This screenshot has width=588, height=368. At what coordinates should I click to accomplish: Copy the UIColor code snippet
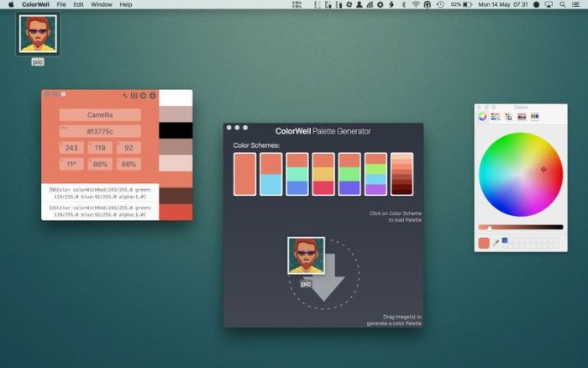[x=100, y=210]
